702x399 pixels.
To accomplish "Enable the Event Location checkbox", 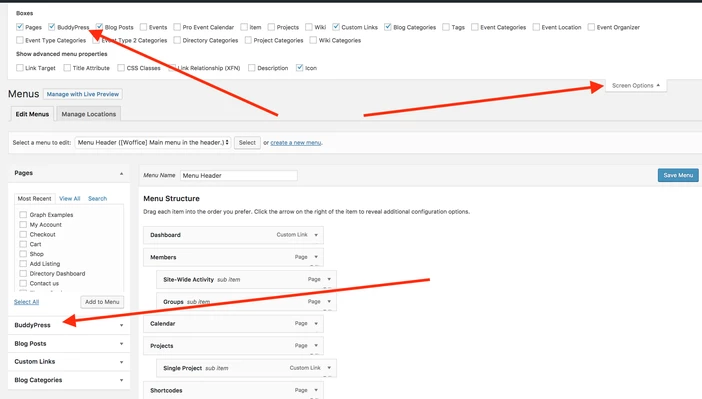I will click(536, 27).
